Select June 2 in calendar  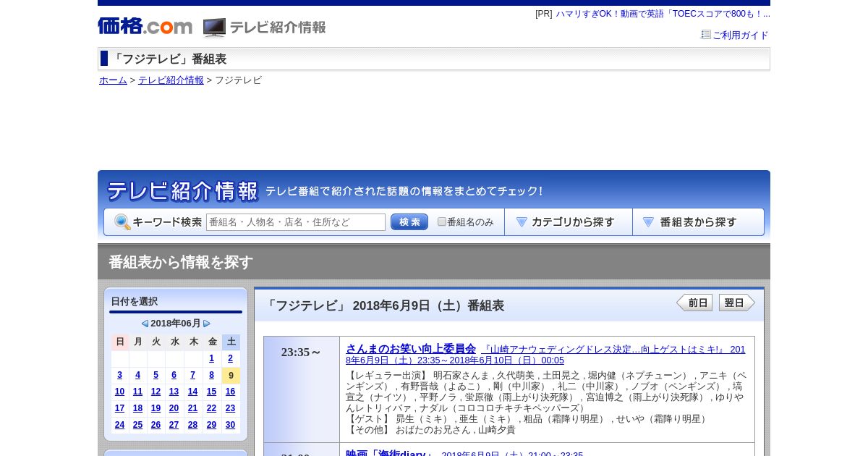230,358
